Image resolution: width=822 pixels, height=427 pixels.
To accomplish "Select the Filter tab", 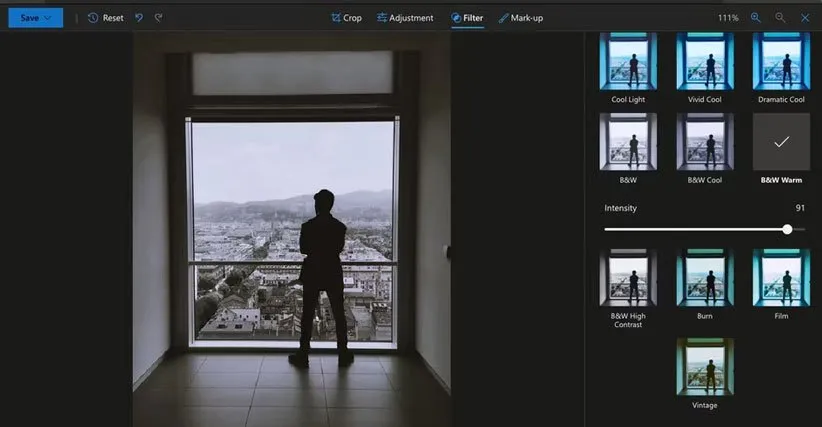I will point(467,18).
